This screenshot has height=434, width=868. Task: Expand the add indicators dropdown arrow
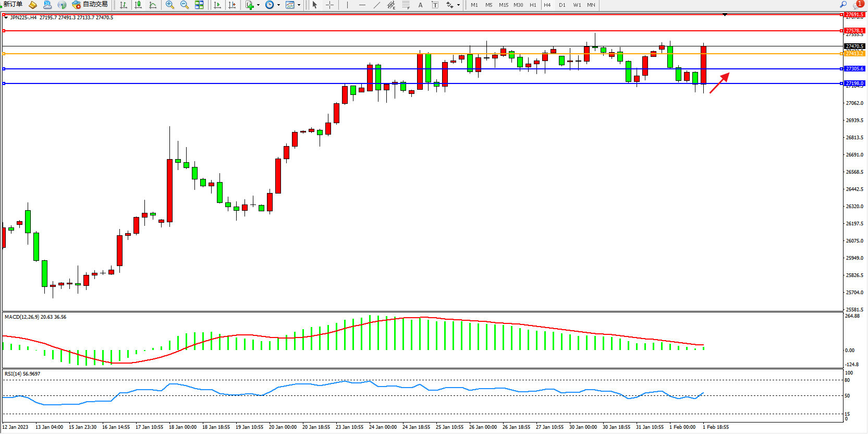[258, 5]
